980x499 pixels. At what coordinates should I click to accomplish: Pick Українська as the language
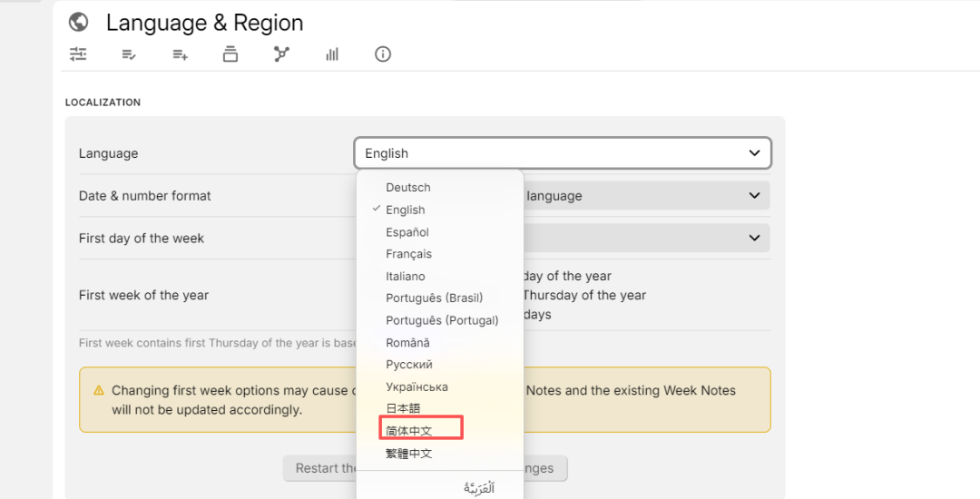click(x=416, y=387)
